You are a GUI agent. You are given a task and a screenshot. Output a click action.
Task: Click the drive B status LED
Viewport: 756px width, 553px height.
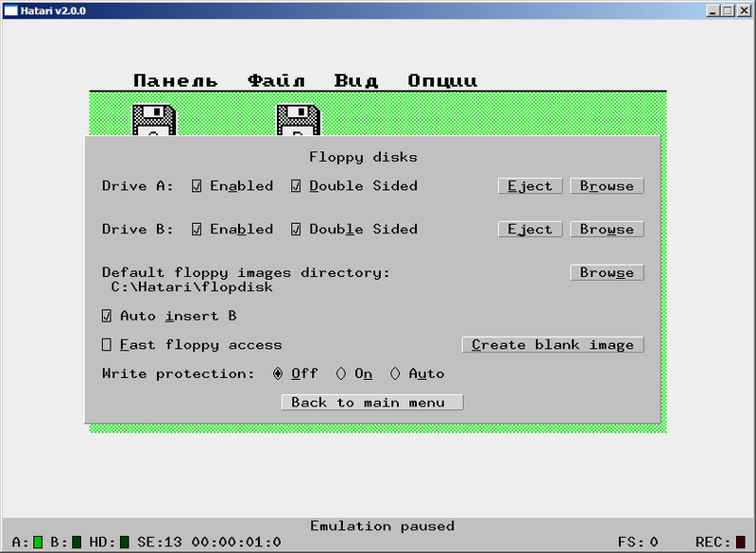coord(77,542)
